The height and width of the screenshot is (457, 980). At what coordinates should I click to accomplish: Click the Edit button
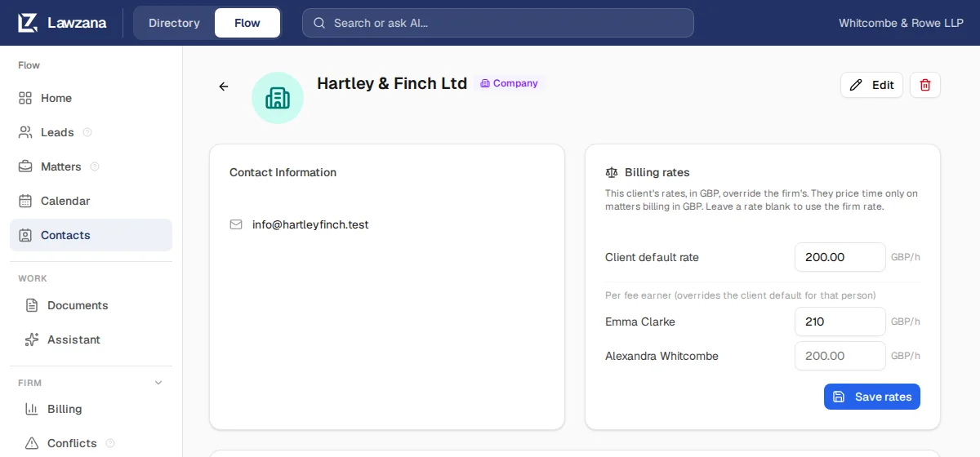(871, 85)
